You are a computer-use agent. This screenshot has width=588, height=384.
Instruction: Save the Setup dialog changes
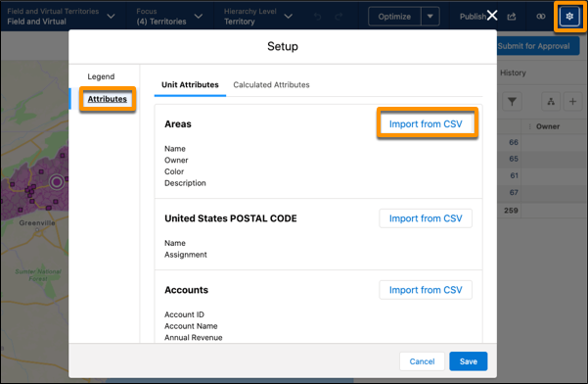click(469, 361)
